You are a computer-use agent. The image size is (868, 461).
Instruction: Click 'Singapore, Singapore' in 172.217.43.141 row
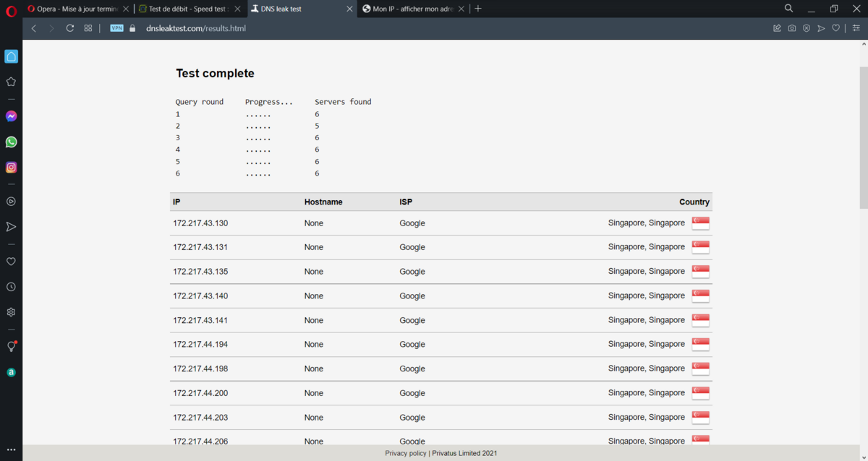click(647, 320)
